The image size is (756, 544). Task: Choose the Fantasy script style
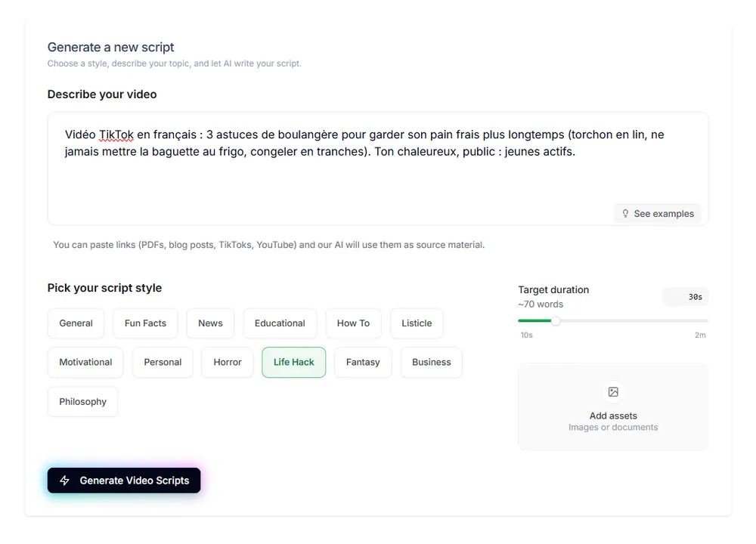tap(363, 363)
